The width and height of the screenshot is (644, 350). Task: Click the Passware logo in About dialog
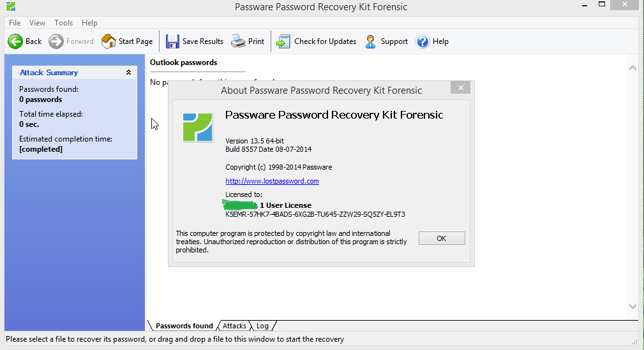click(x=198, y=128)
